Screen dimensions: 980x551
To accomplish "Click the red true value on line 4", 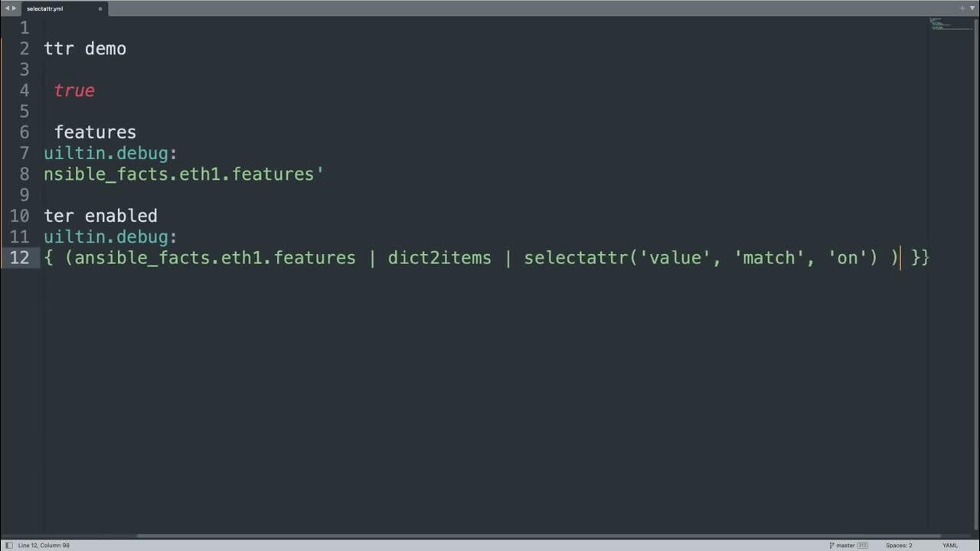I will click(74, 90).
